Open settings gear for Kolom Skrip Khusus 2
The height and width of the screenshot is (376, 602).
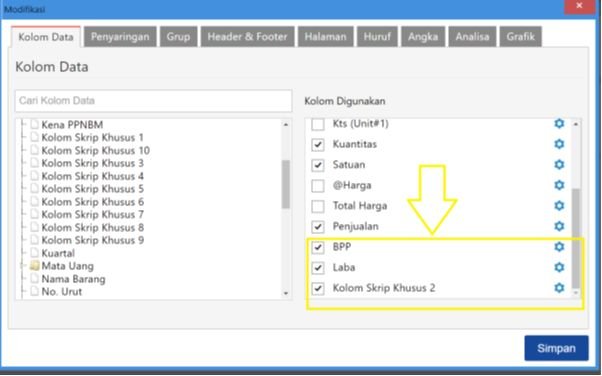coord(559,288)
